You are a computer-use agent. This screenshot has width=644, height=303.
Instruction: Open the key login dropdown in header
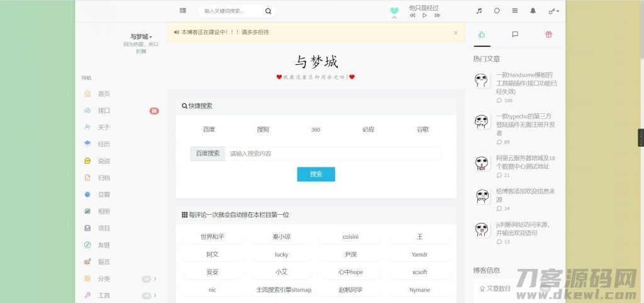click(x=553, y=11)
